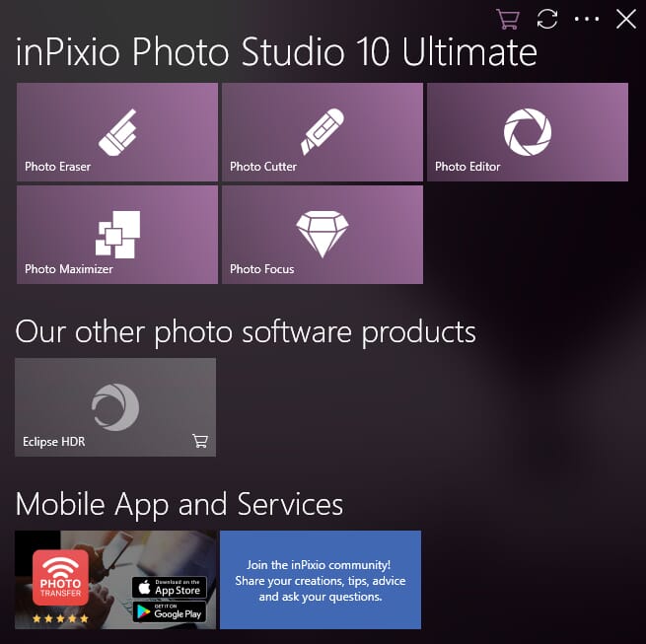Open the Photo Eraser eraser icon
Image resolution: width=646 pixels, height=644 pixels.
(x=117, y=132)
